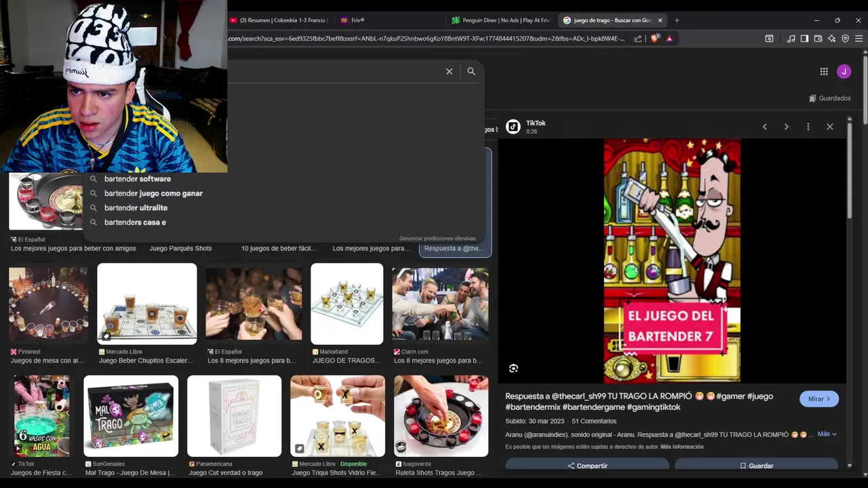Viewport: 868px width, 488px height.
Task: Open the Verdad o Trago box thumbnail
Action: (234, 416)
